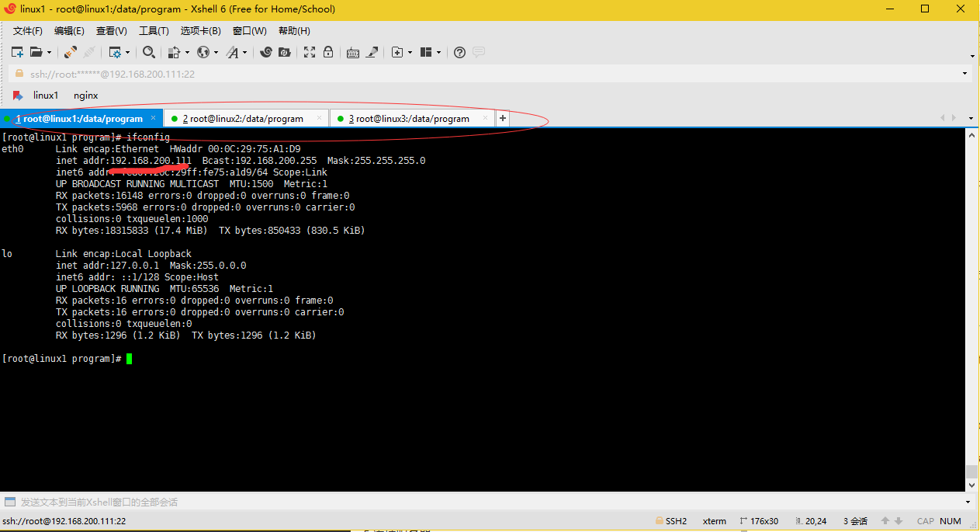Open the 编辑(E) menu
The width and height of the screenshot is (980, 532).
coord(69,31)
